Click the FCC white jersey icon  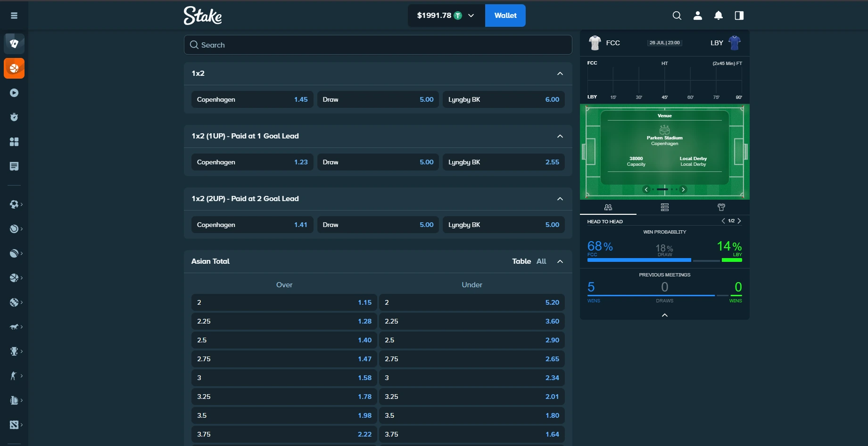click(x=595, y=43)
